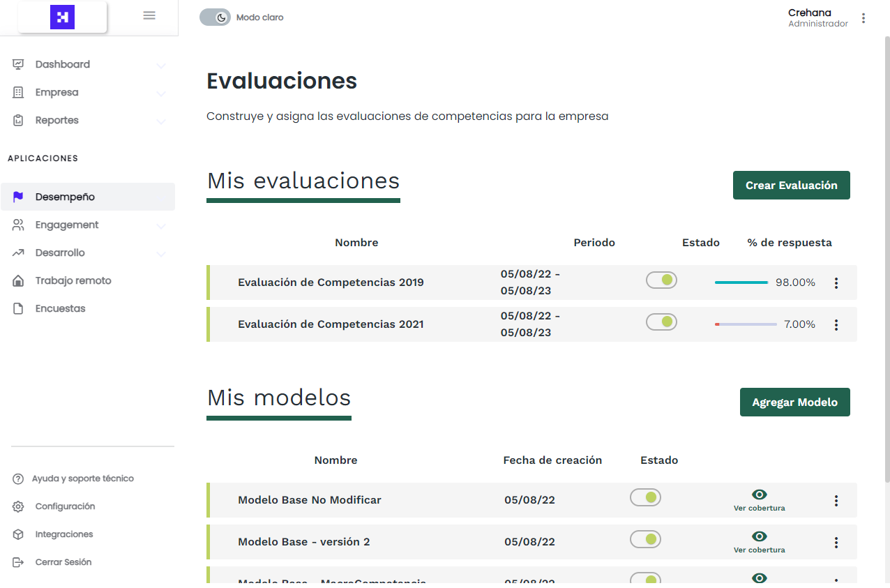Expand the Dashboard menu
This screenshot has height=588, width=890.
point(161,64)
